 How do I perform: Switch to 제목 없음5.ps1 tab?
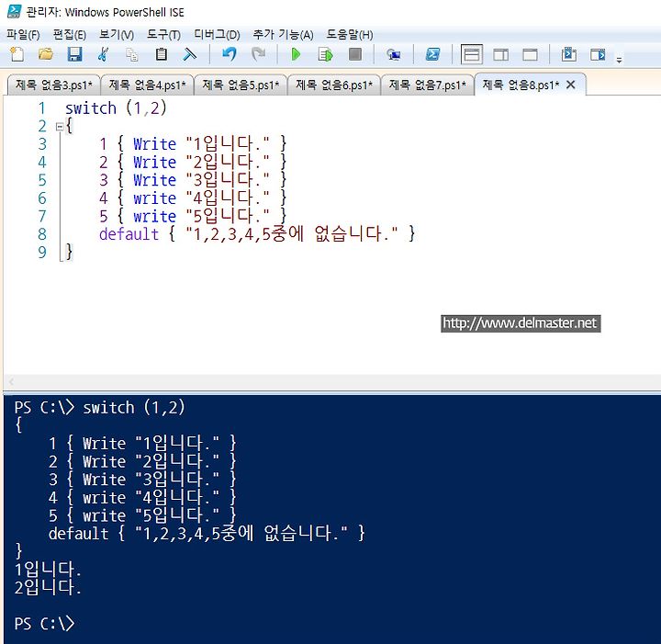(x=241, y=85)
